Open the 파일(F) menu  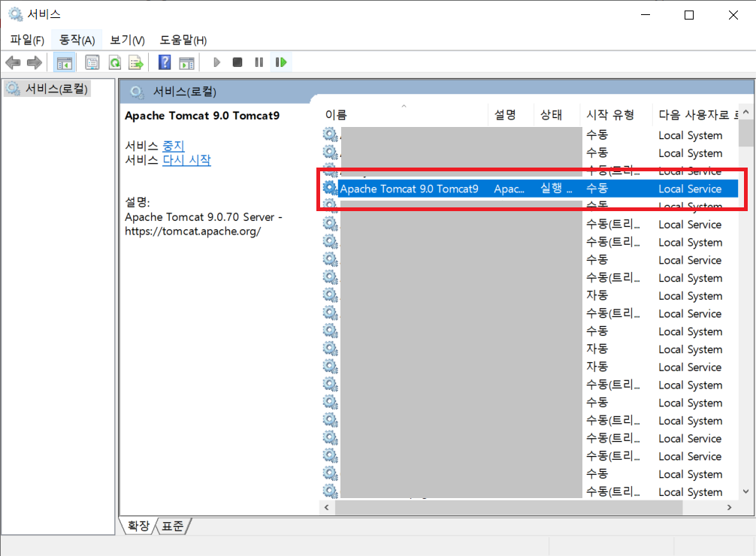pyautogui.click(x=27, y=40)
